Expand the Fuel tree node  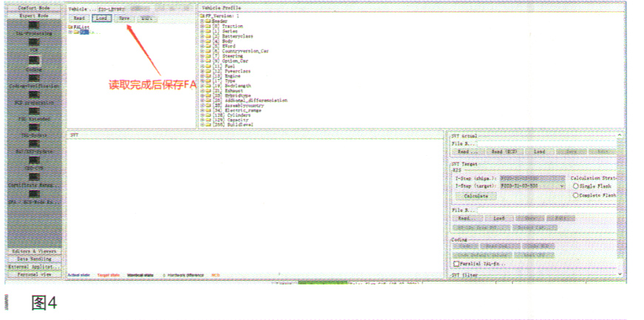(x=202, y=66)
